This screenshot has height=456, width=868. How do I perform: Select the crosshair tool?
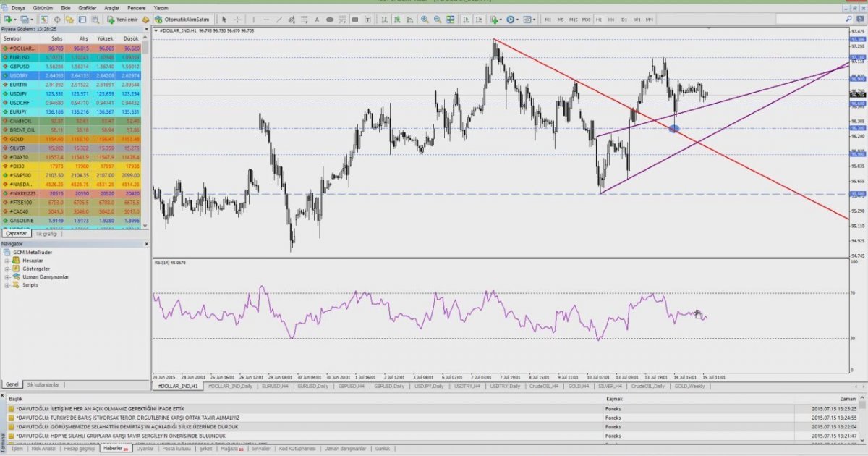tap(237, 19)
